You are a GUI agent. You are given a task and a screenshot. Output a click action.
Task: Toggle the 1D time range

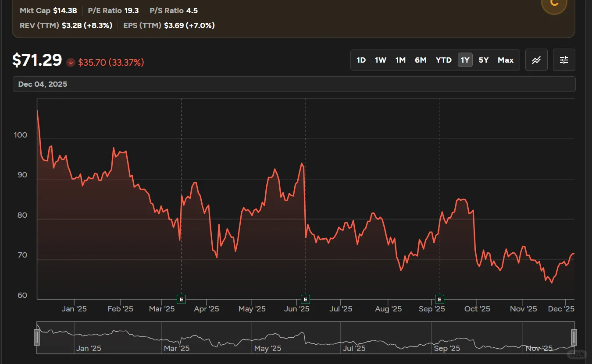361,60
